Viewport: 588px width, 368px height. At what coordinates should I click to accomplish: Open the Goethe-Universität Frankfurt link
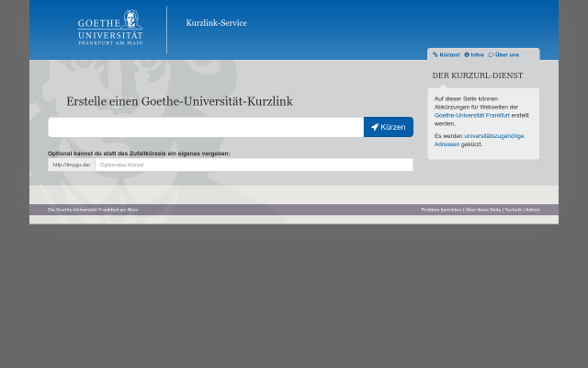471,115
